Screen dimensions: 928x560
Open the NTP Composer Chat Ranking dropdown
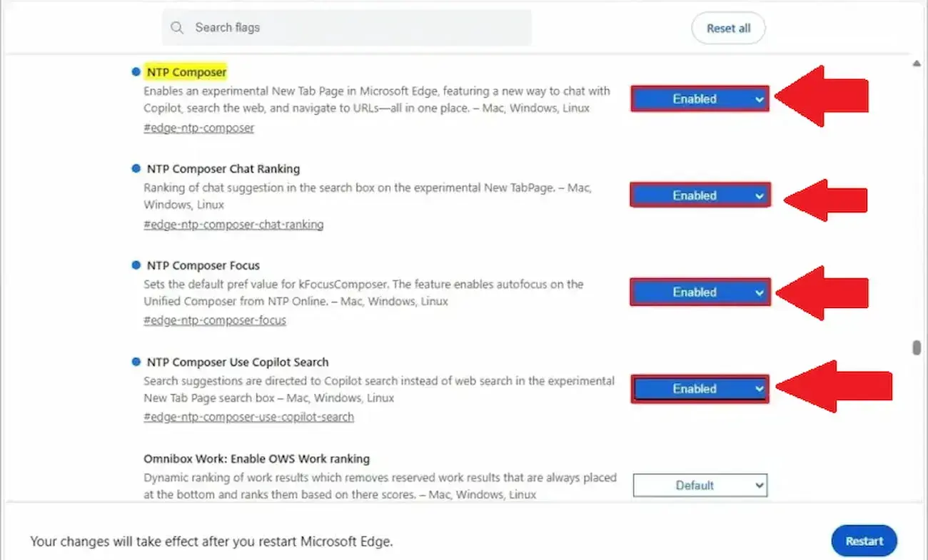[x=699, y=195]
